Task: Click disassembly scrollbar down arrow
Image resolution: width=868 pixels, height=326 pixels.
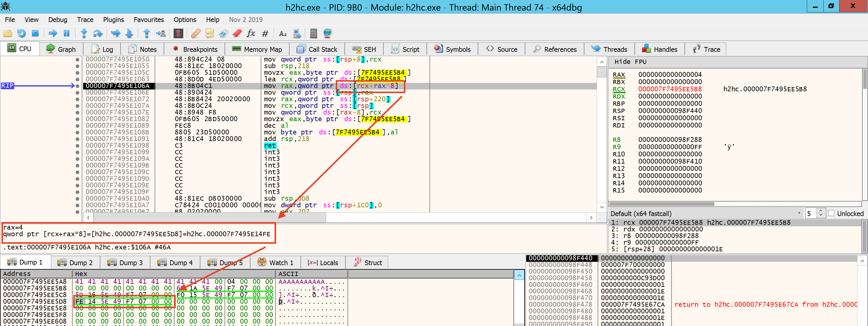Action: (602, 207)
